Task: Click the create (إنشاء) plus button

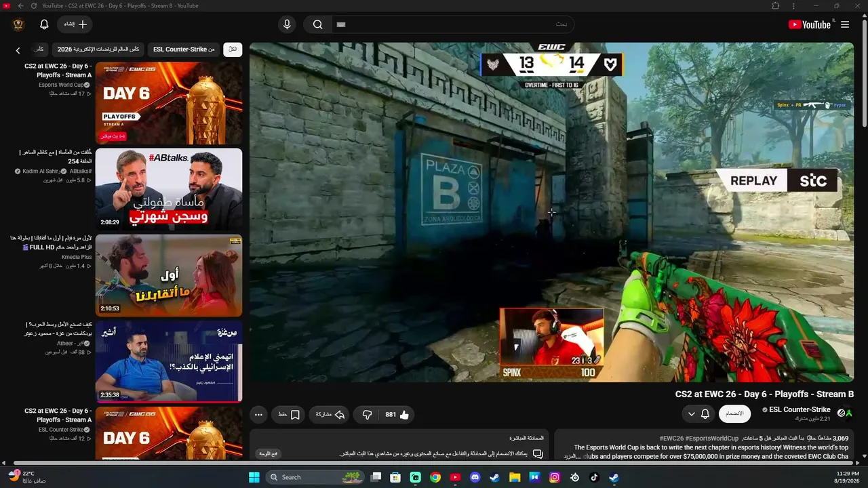Action: coord(75,24)
